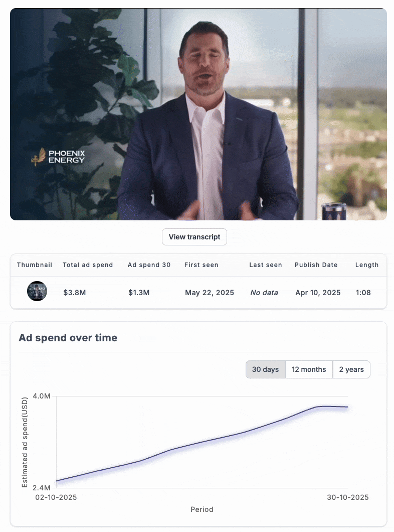The height and width of the screenshot is (532, 394).
Task: Click the Last seen column header
Action: [266, 265]
